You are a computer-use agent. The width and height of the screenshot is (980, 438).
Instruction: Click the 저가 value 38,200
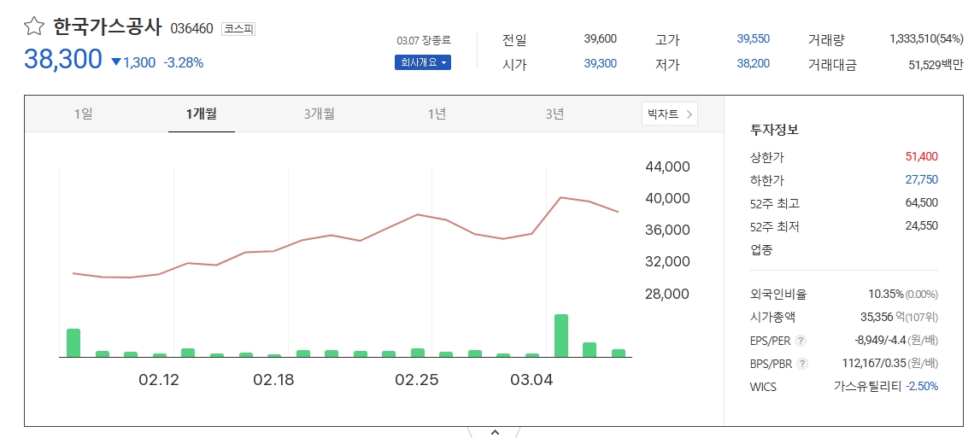pos(753,63)
